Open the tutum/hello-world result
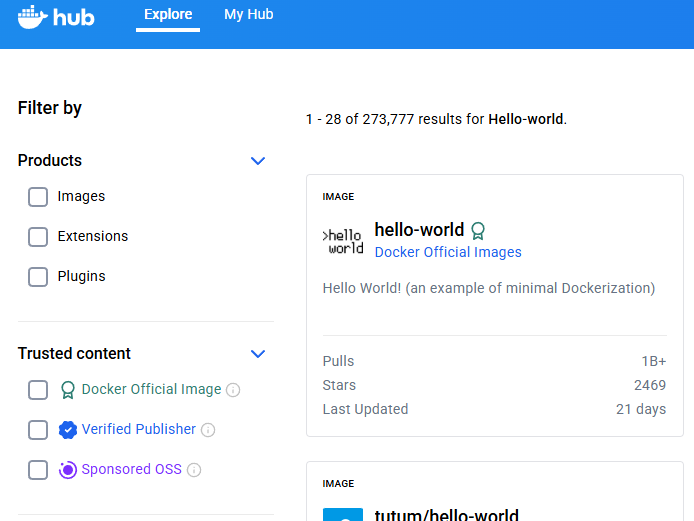 coord(447,514)
